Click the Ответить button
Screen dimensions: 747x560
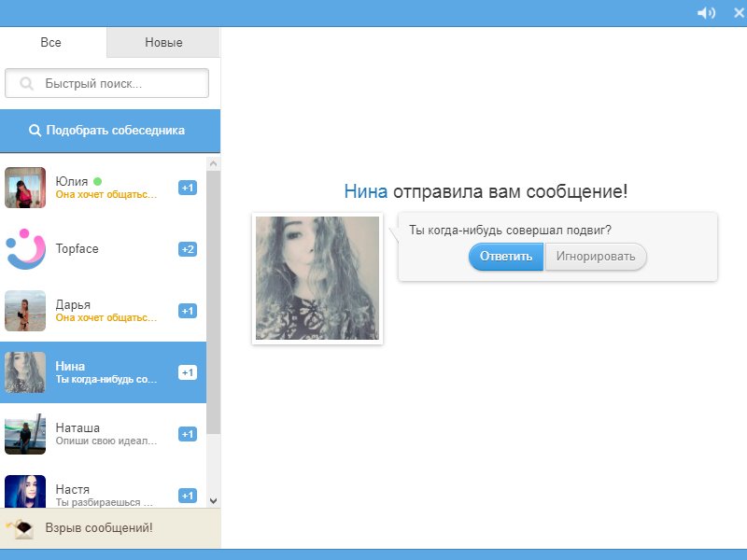(x=506, y=257)
